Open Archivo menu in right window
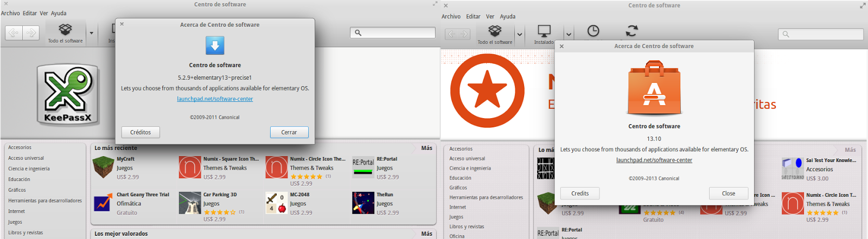The width and height of the screenshot is (868, 239). click(451, 16)
